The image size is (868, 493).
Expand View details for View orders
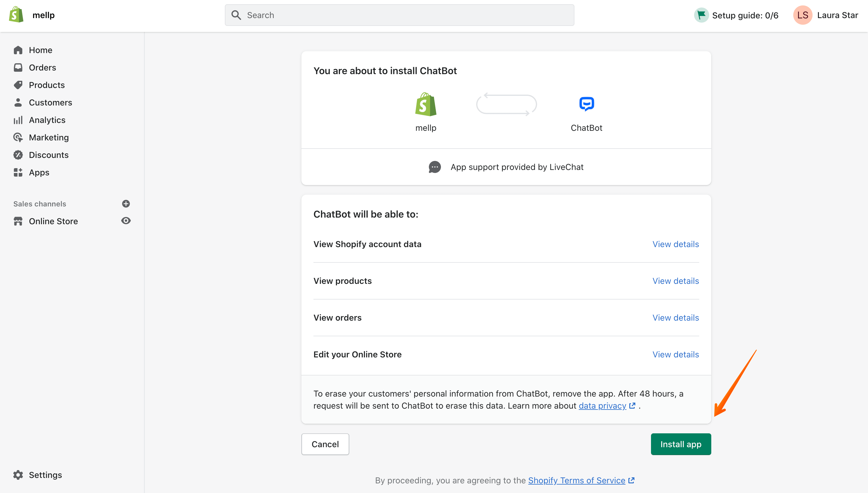(675, 318)
